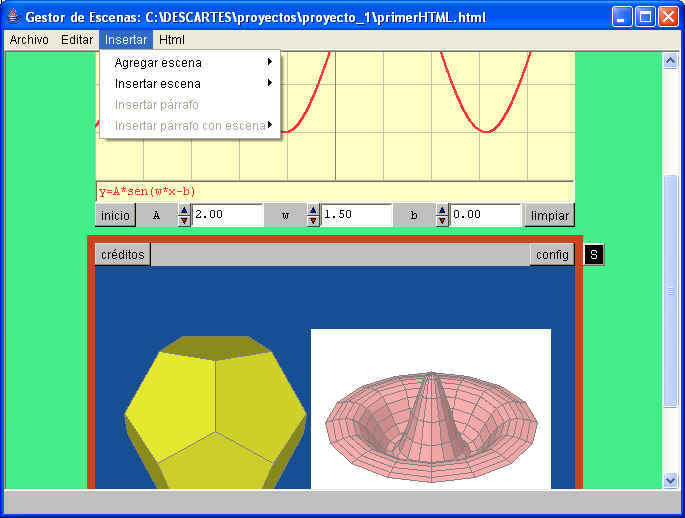
Task: Open the Editar menu
Action: (x=77, y=40)
